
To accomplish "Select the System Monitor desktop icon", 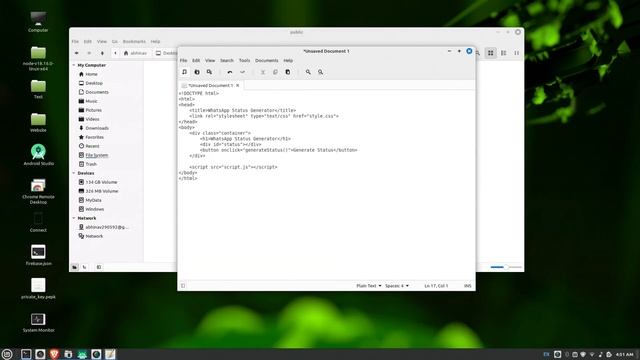I will tap(38, 322).
